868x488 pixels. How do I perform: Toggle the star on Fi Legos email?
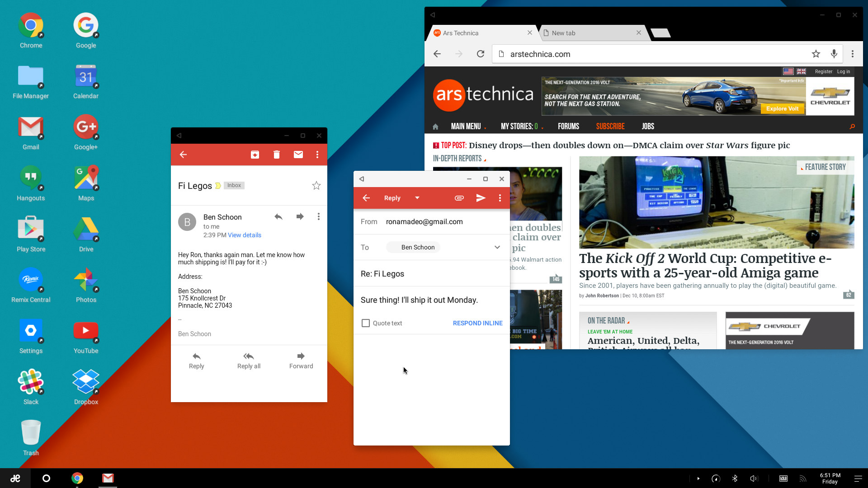(x=316, y=185)
